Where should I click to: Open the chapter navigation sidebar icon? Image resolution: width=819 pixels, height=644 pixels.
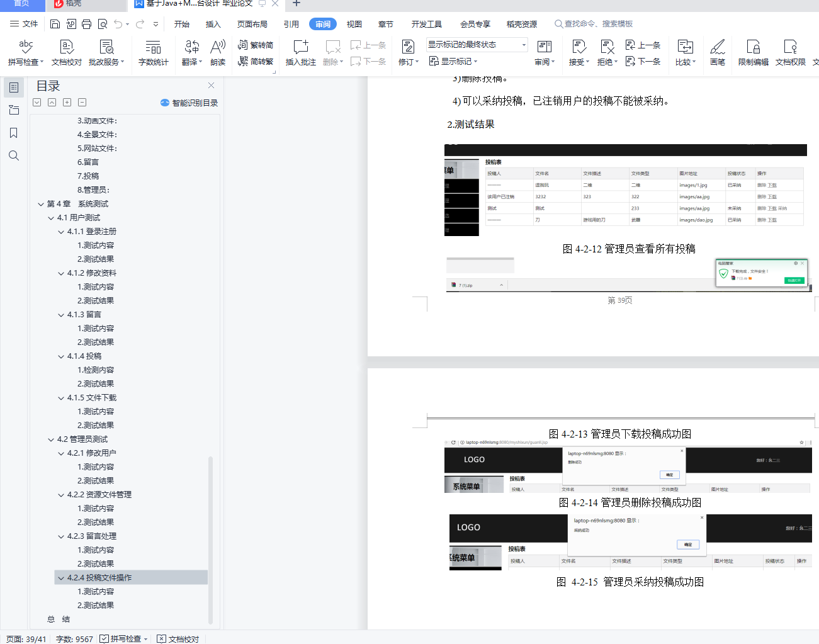click(x=14, y=110)
